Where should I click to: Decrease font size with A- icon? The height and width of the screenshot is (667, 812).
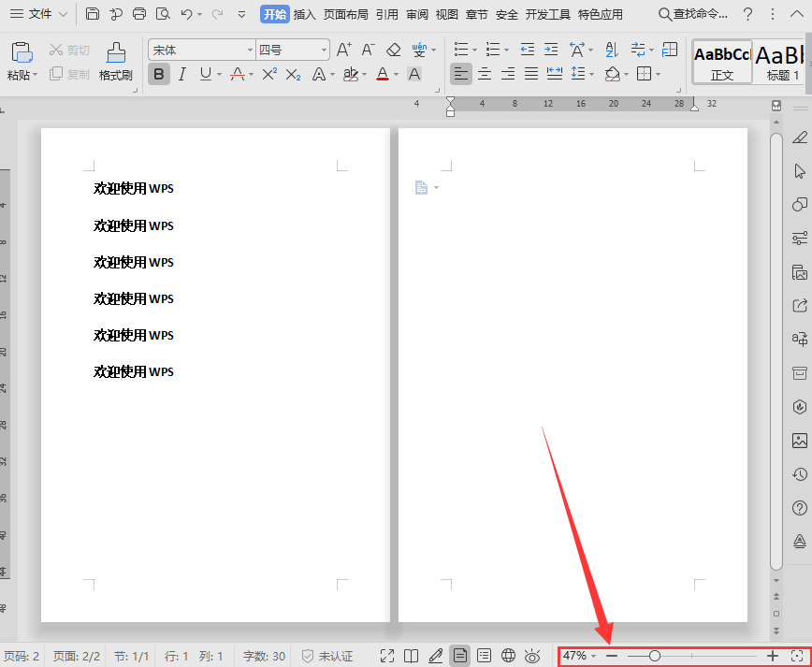point(369,50)
